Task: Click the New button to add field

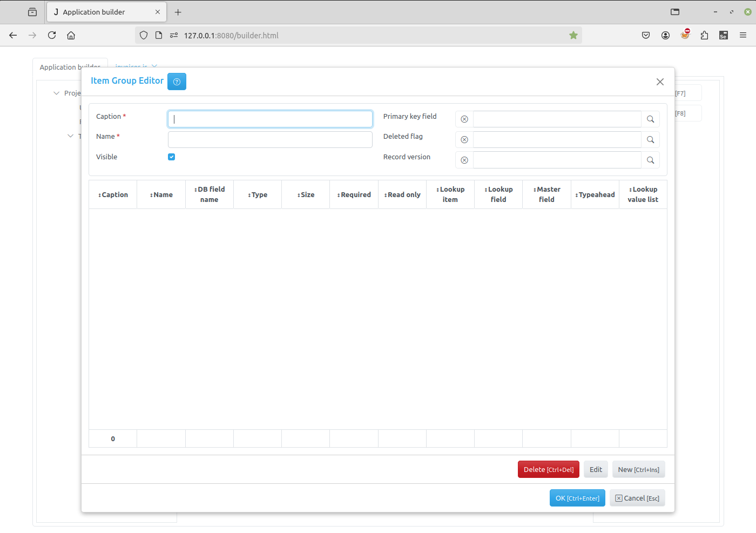Action: tap(638, 470)
